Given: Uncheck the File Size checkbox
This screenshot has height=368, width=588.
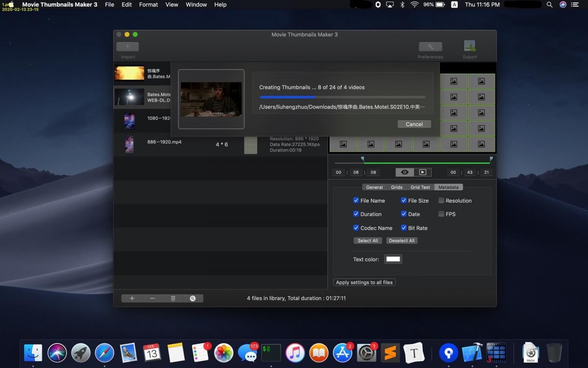Looking at the screenshot, I should pos(404,200).
